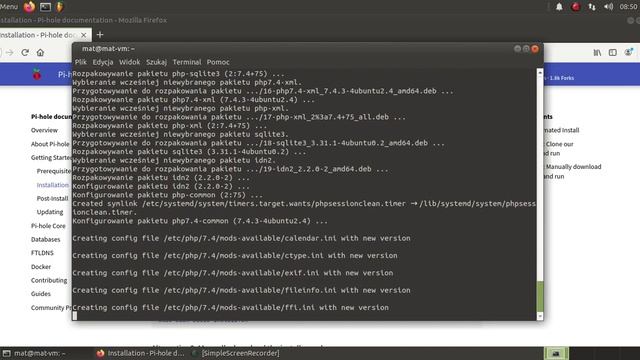
Task: Click terminal scrollbar up arrow
Action: (x=540, y=72)
